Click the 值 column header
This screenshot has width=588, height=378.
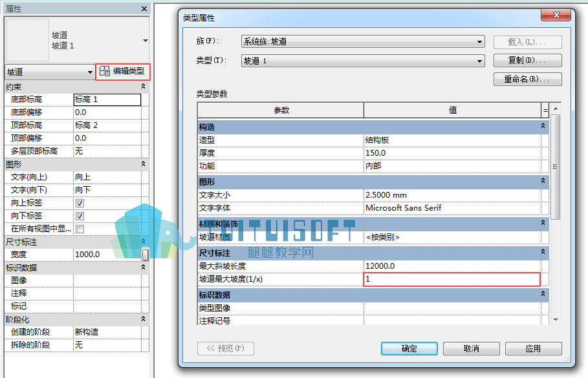(453, 110)
